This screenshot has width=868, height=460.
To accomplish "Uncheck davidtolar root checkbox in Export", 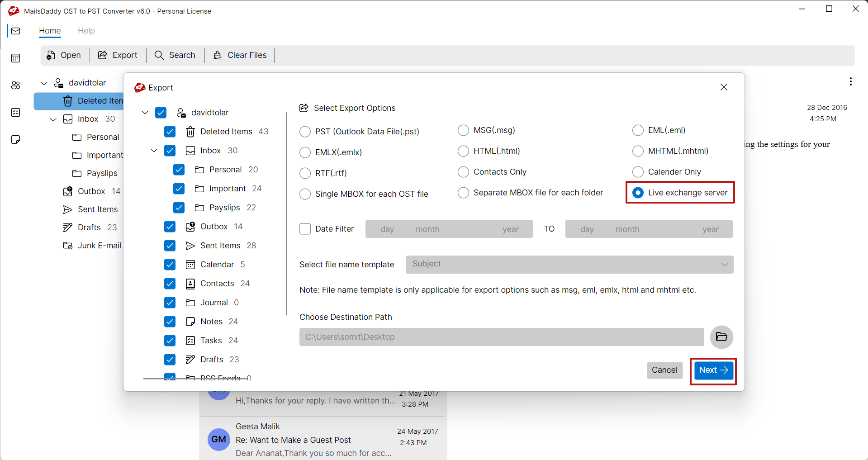I will click(161, 113).
